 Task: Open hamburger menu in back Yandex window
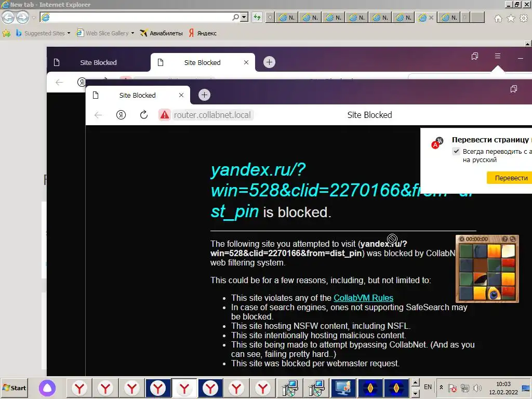click(x=498, y=56)
